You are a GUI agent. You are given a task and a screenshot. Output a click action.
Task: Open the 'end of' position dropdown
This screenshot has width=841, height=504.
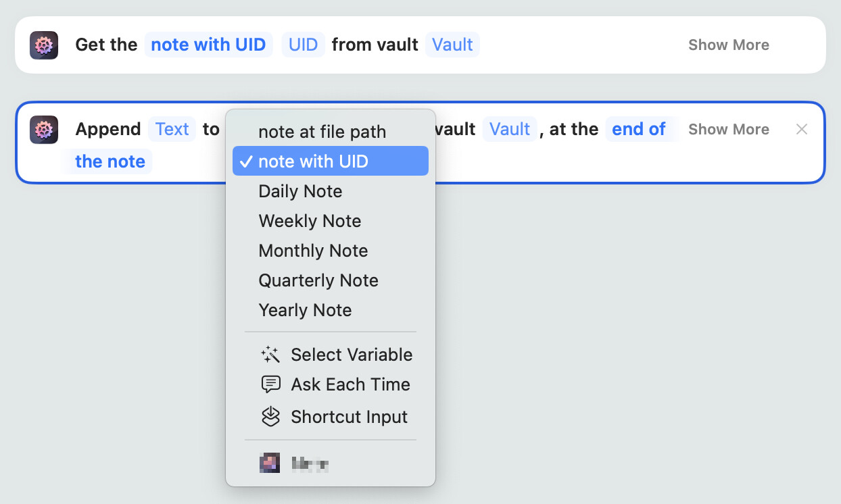click(639, 129)
